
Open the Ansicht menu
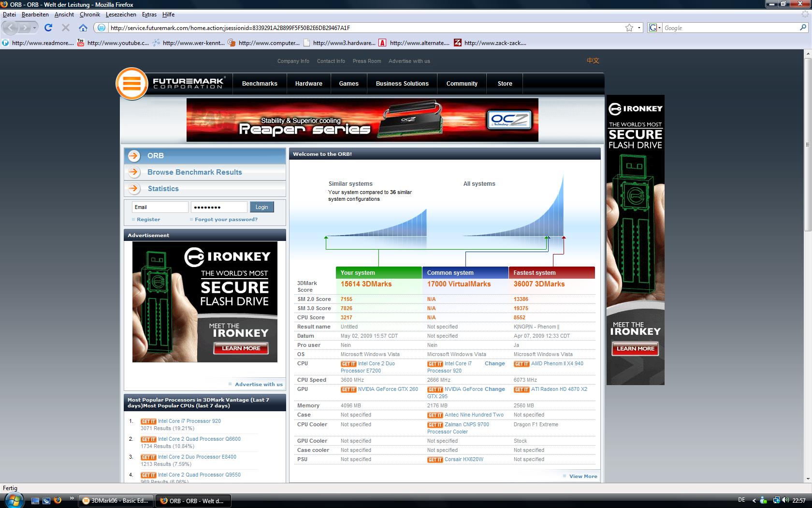pos(64,15)
